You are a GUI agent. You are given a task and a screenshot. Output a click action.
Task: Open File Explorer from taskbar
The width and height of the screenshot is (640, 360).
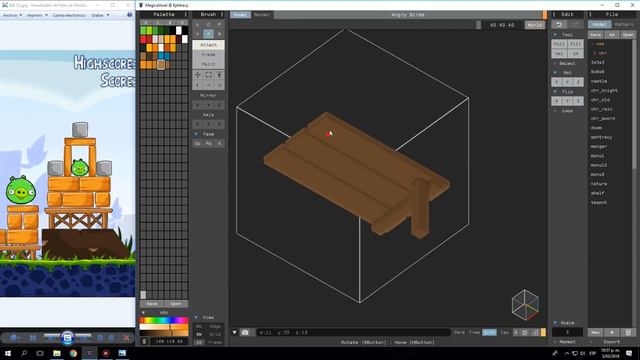57,353
